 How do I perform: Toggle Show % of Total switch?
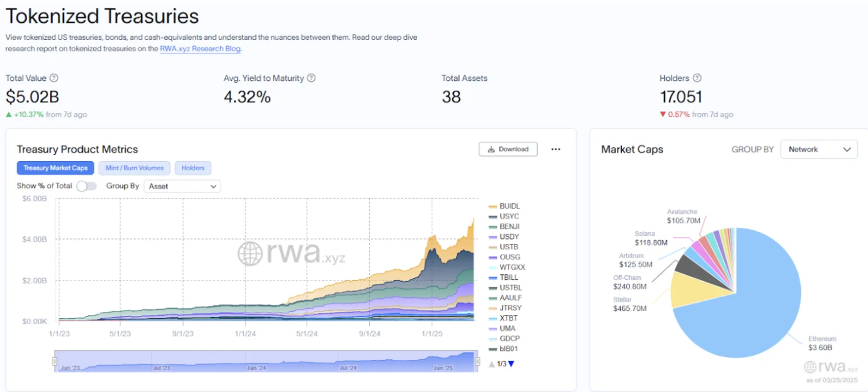point(86,186)
